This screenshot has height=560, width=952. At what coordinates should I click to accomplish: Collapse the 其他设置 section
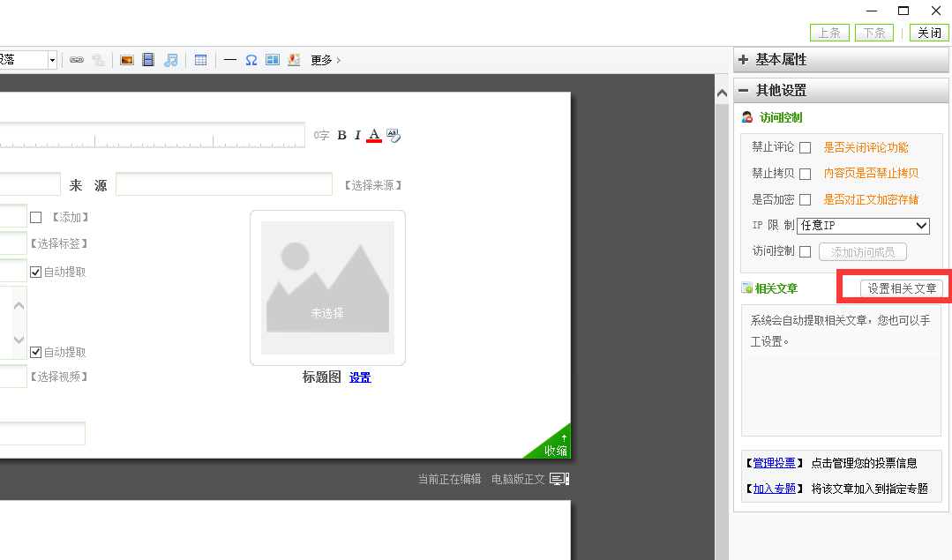point(744,90)
